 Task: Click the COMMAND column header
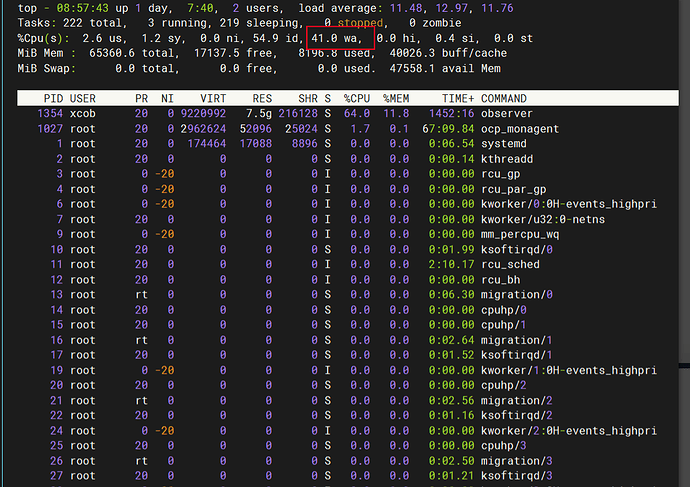[503, 98]
